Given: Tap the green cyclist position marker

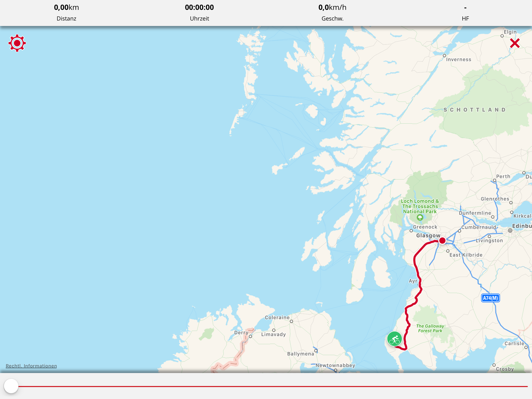Looking at the screenshot, I should [395, 339].
